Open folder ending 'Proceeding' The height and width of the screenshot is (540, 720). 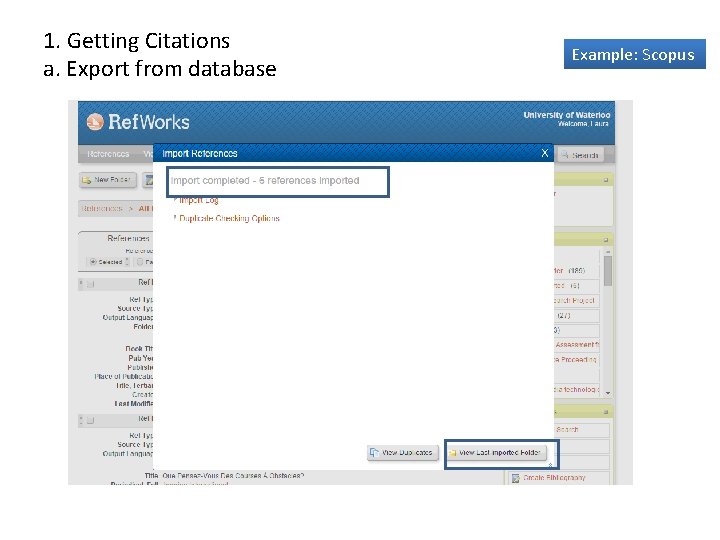click(x=576, y=360)
